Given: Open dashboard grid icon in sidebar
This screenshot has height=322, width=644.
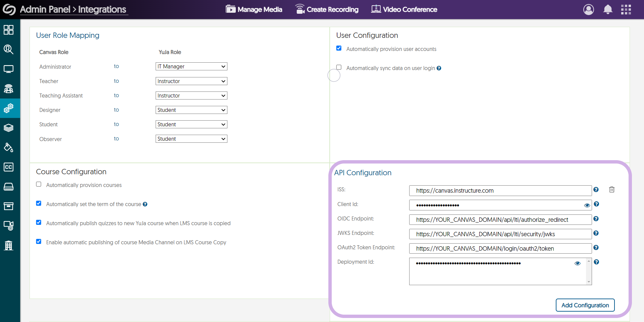Looking at the screenshot, I should 9,30.
